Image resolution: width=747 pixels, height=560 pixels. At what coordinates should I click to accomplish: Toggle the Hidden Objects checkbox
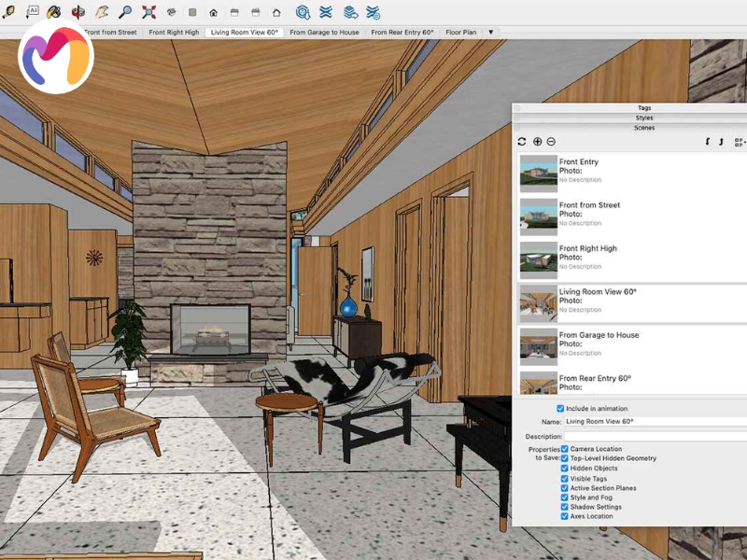coord(565,469)
